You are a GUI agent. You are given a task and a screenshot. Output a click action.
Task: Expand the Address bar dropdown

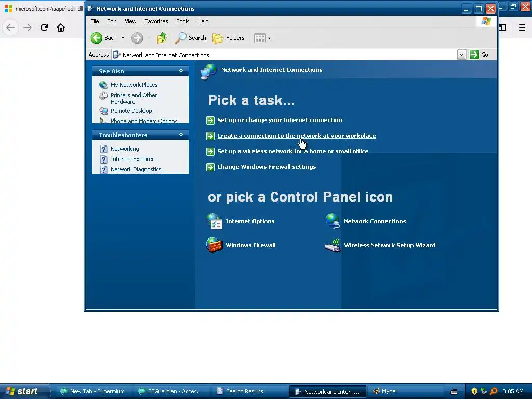(x=461, y=55)
